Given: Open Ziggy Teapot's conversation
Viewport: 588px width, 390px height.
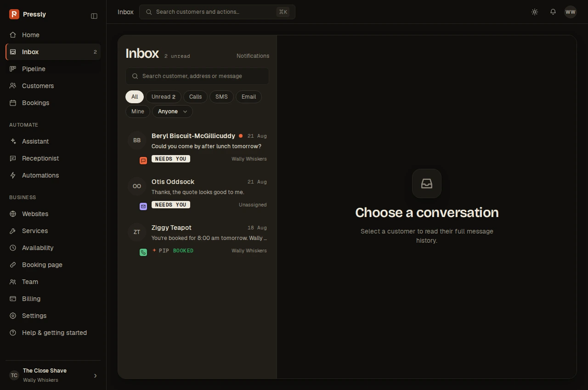Looking at the screenshot, I should (x=197, y=239).
